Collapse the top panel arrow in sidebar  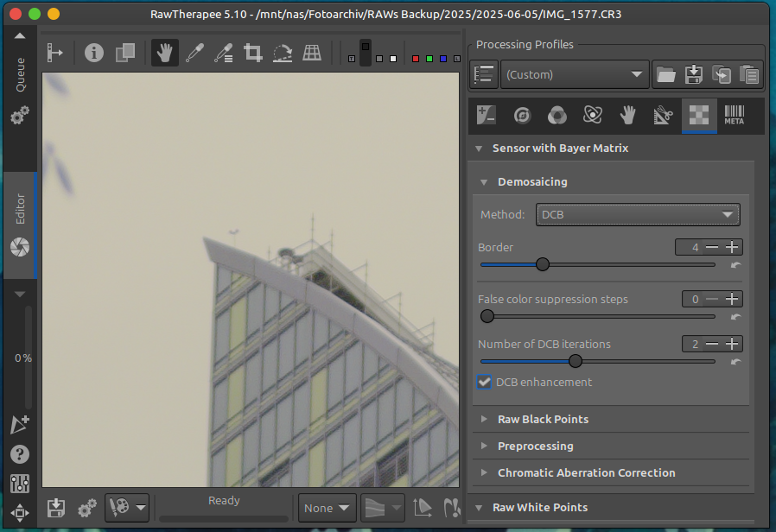[x=20, y=35]
